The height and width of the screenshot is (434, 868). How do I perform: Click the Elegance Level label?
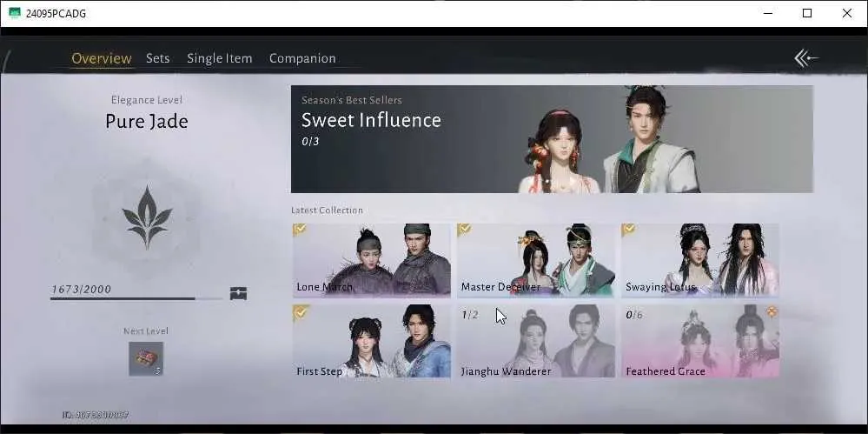(147, 100)
